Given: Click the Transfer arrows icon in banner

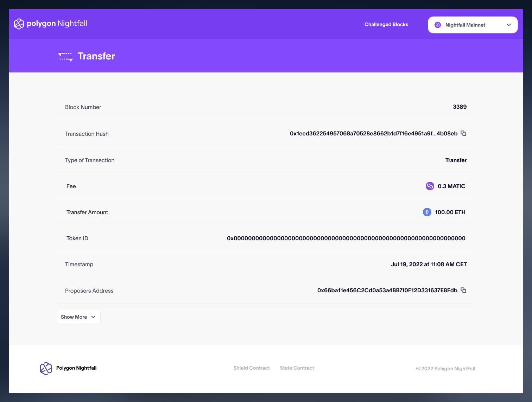Looking at the screenshot, I should coord(65,57).
